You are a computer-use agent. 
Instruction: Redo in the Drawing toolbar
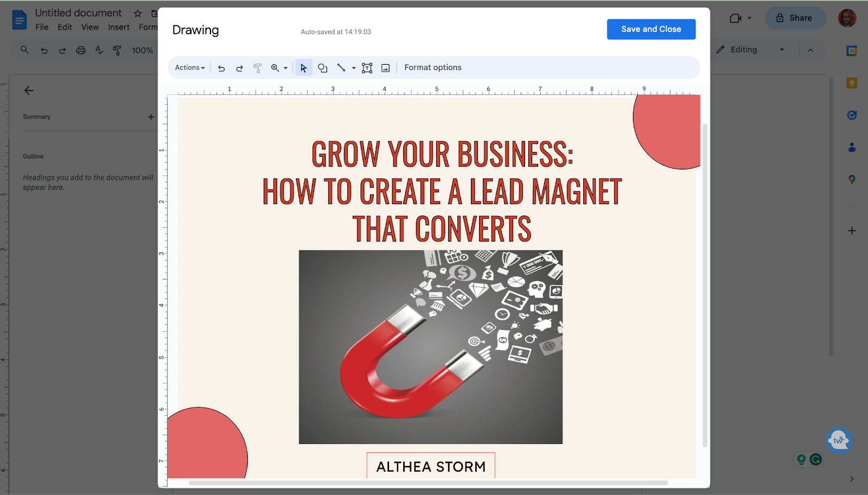pyautogui.click(x=239, y=68)
